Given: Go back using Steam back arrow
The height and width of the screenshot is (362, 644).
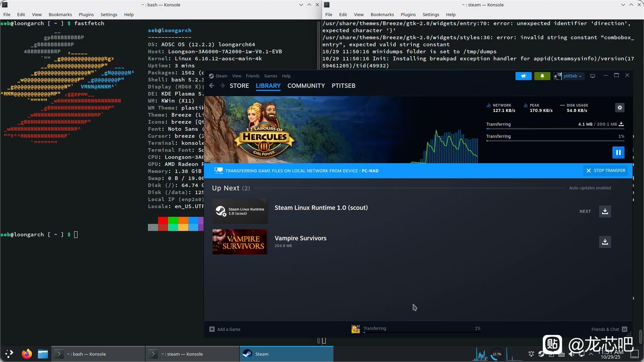Looking at the screenshot, I should point(212,86).
